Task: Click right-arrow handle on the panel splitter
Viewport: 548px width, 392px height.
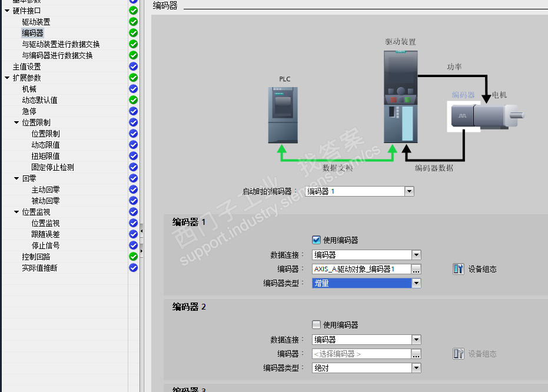Action: click(141, 251)
